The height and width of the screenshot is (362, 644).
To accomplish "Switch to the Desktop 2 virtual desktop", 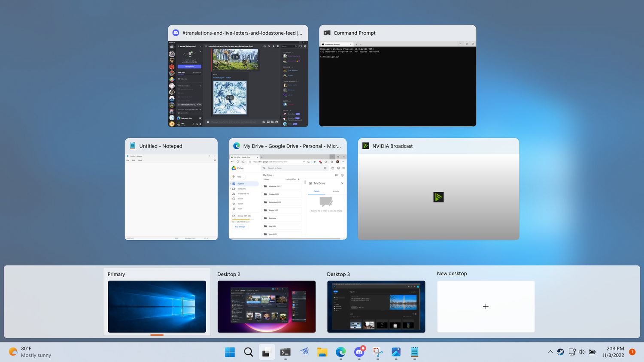I will coord(266,306).
